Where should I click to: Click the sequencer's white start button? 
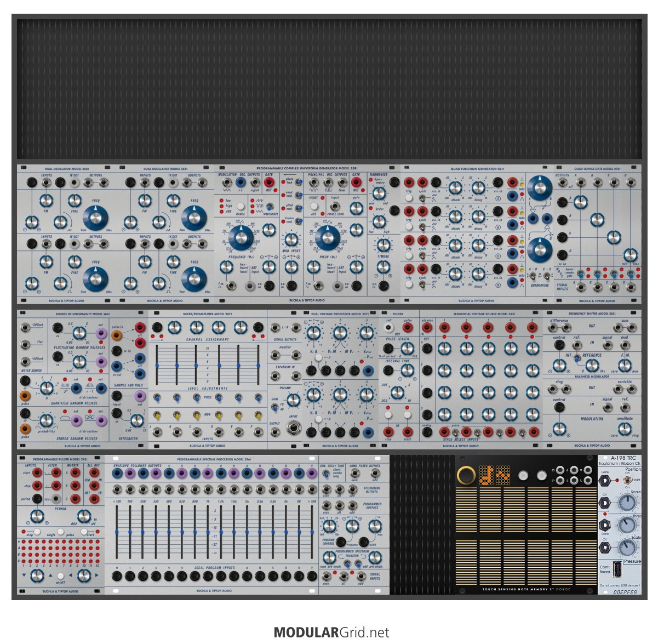click(408, 415)
